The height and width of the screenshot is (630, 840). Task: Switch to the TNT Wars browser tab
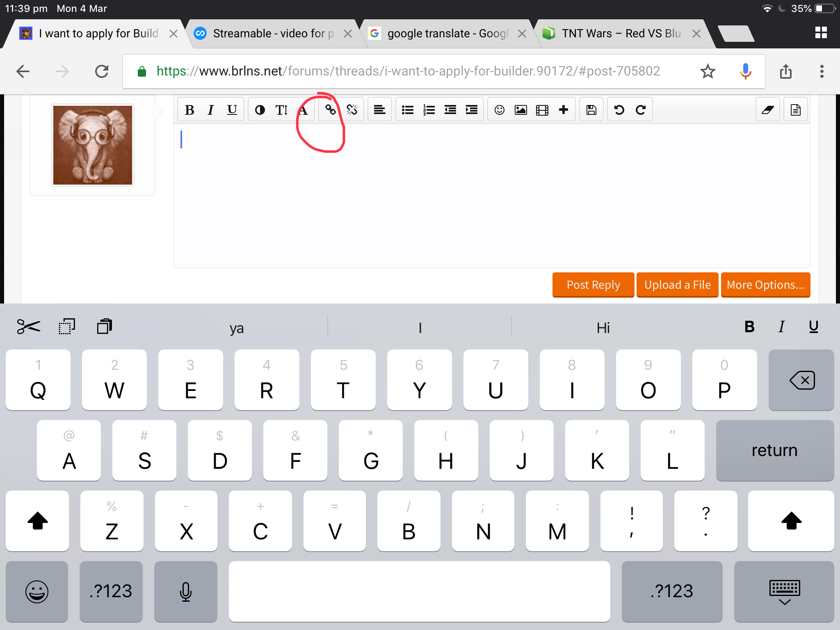click(x=621, y=34)
